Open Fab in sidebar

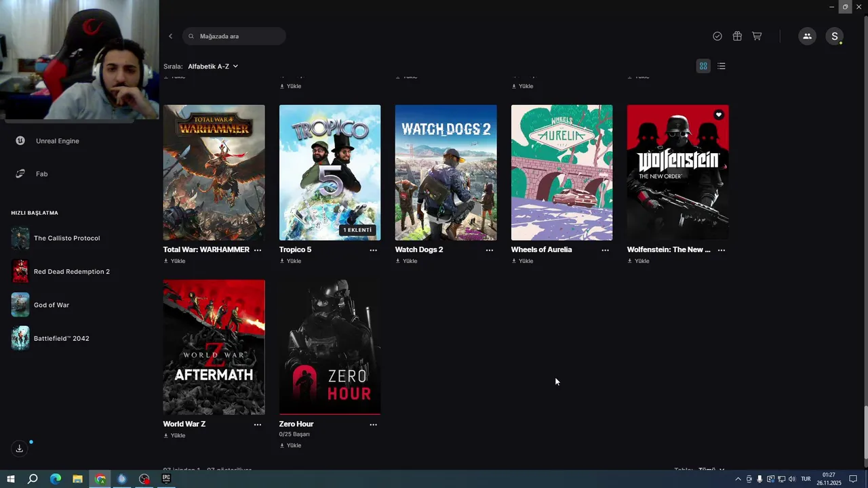point(41,174)
